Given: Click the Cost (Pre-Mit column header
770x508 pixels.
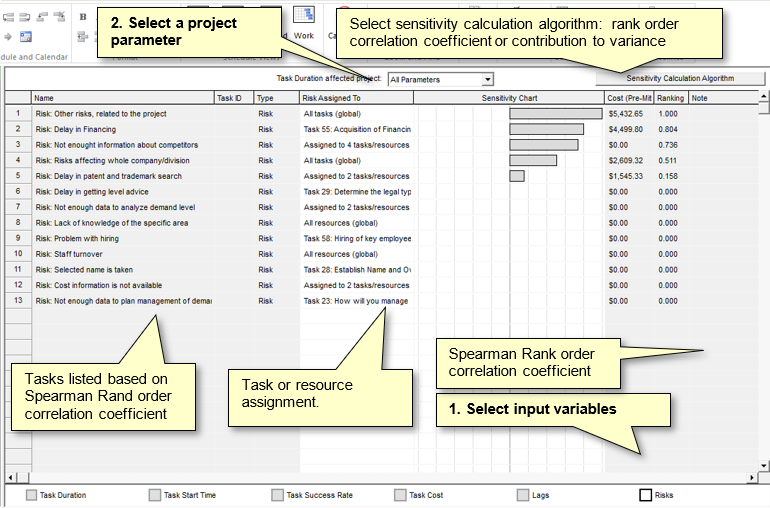Looking at the screenshot, I should 629,98.
